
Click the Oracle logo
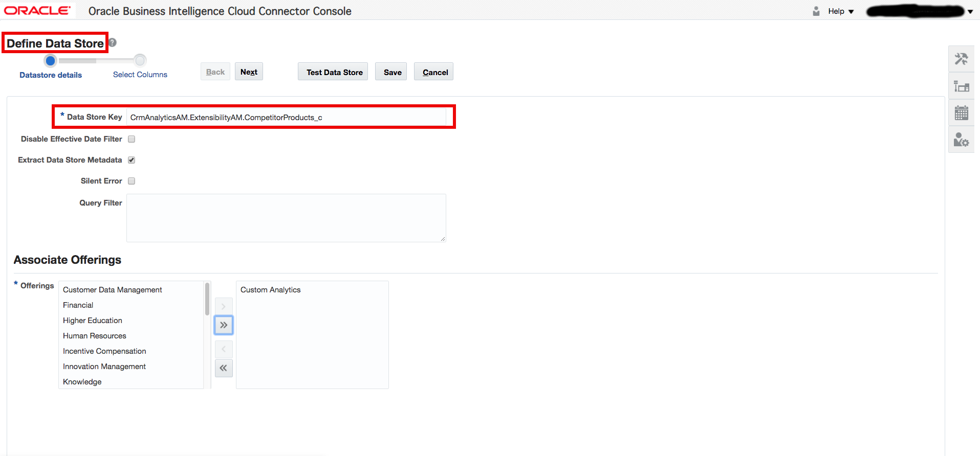(37, 11)
